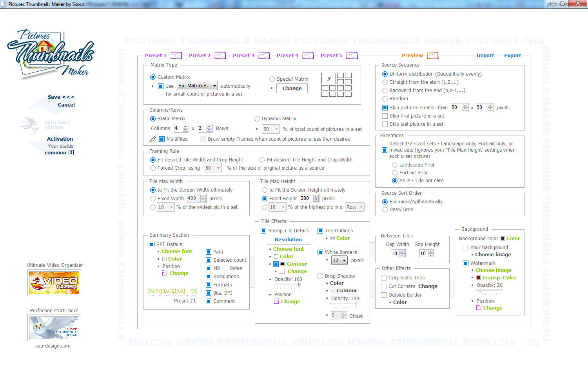Open the Row dropdown in Tile Max Height
Viewport: 588px width, 373px height.
point(355,207)
